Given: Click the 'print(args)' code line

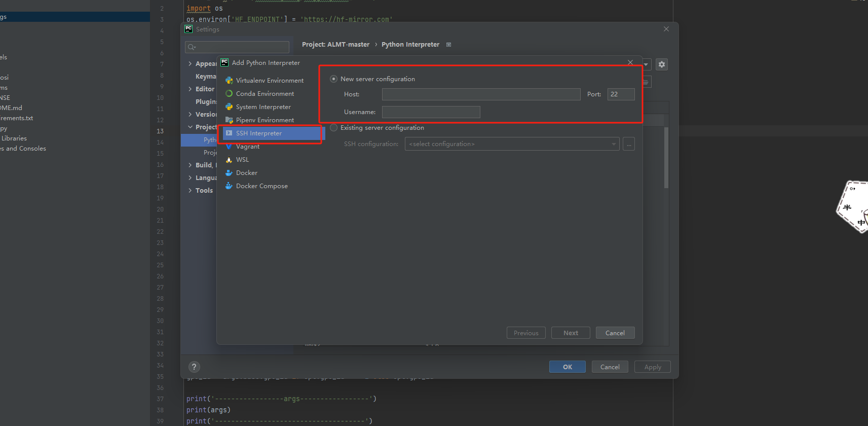Looking at the screenshot, I should point(208,410).
